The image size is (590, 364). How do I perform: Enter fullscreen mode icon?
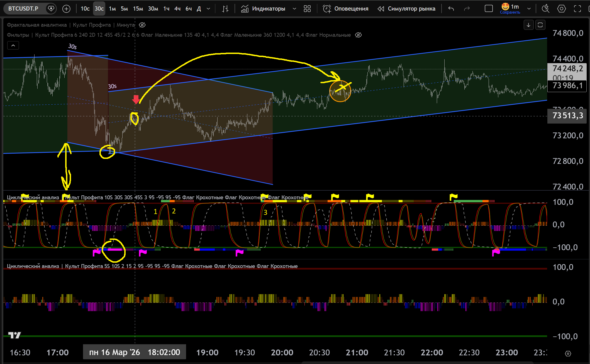[577, 9]
